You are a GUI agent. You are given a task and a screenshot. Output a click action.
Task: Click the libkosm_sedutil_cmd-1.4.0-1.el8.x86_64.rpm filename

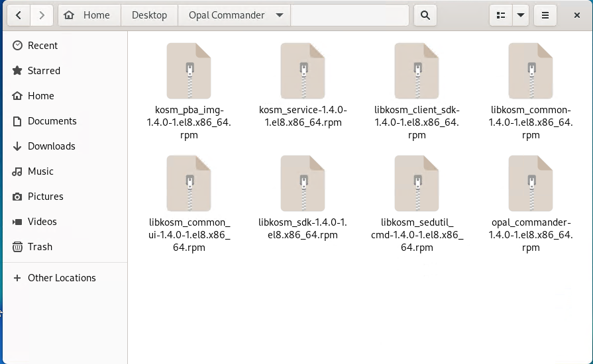pyautogui.click(x=417, y=235)
